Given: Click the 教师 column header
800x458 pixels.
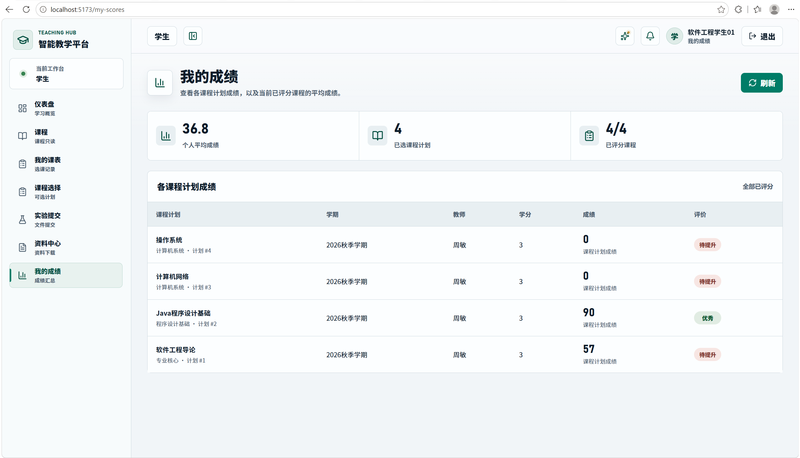Looking at the screenshot, I should click(459, 215).
